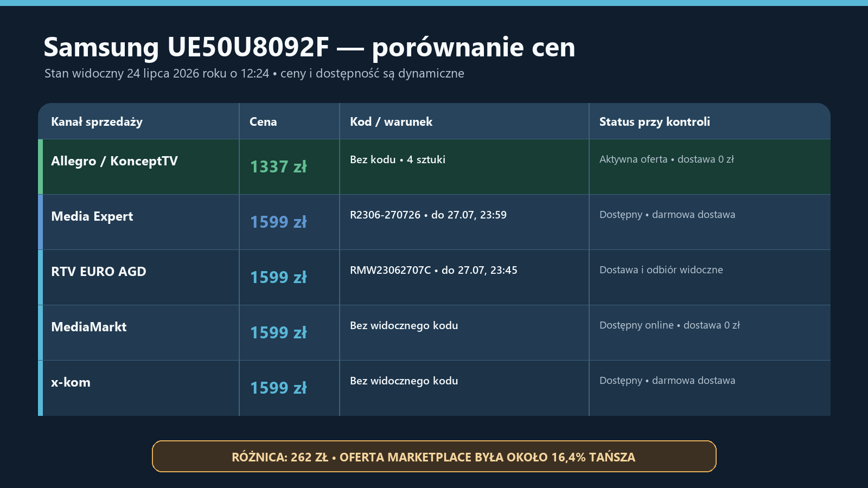
Task: Click the Status przy kontroli column header
Action: [x=710, y=121]
